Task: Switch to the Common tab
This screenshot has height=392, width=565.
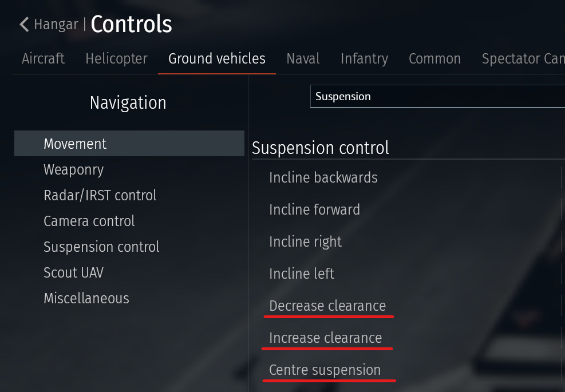Action: tap(434, 59)
